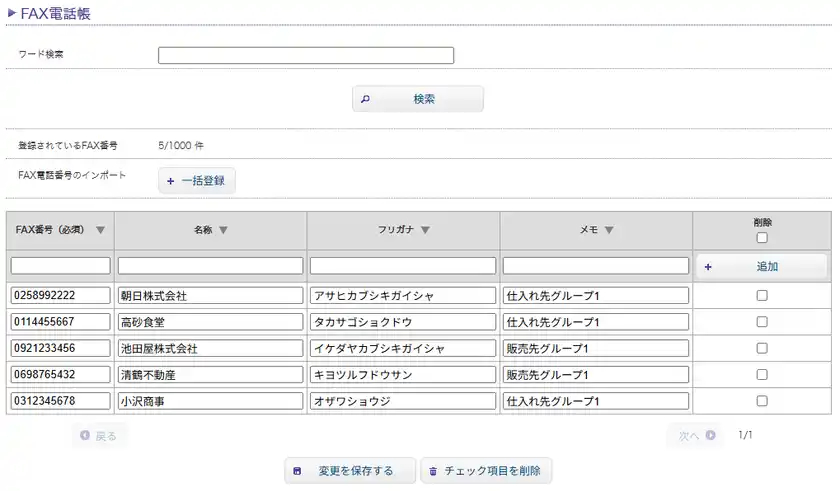Focus the empty new メモ input field
Viewport: 840px width, 491px height.
pyautogui.click(x=596, y=266)
